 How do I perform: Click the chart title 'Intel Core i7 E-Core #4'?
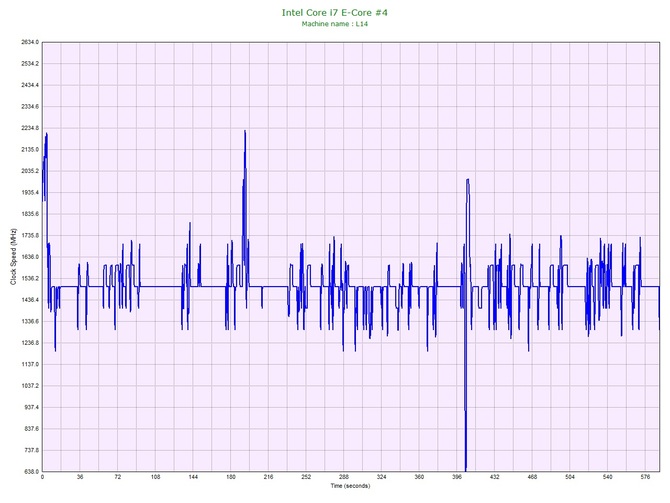(335, 13)
